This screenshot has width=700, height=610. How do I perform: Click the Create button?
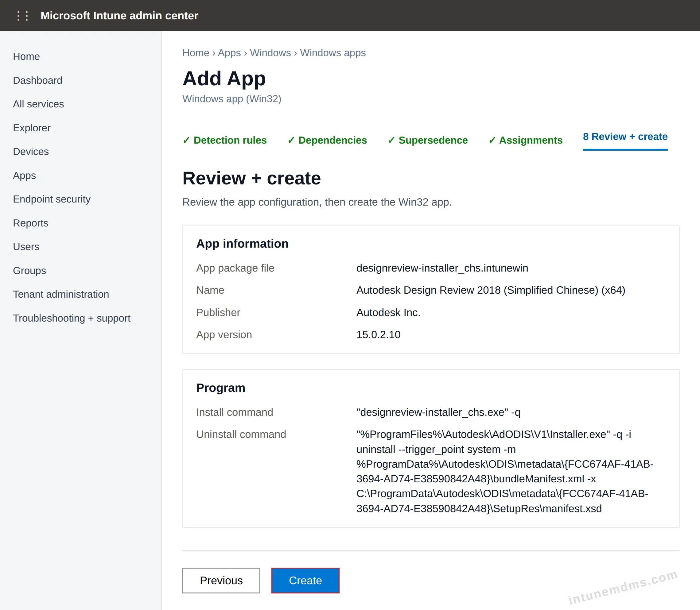(x=305, y=580)
